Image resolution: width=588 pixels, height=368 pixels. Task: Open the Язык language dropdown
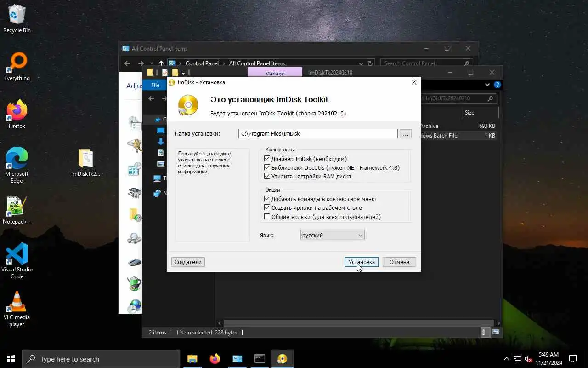point(332,235)
